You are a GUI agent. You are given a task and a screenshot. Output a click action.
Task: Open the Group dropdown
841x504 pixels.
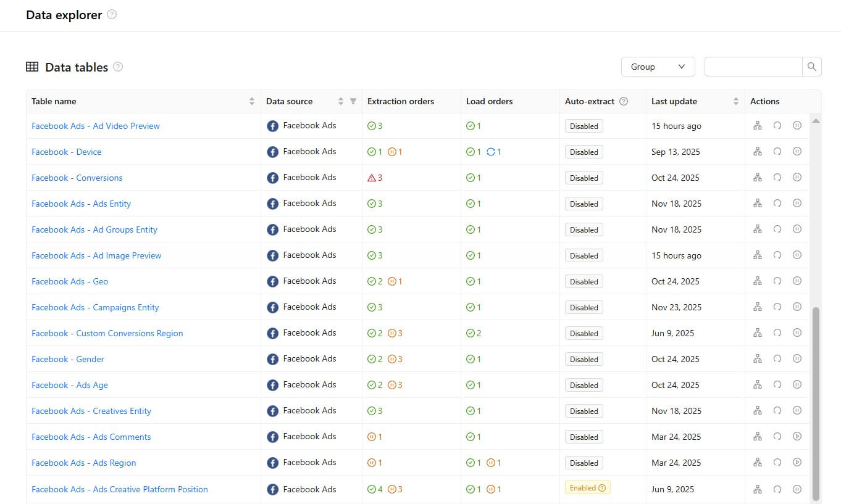click(658, 67)
